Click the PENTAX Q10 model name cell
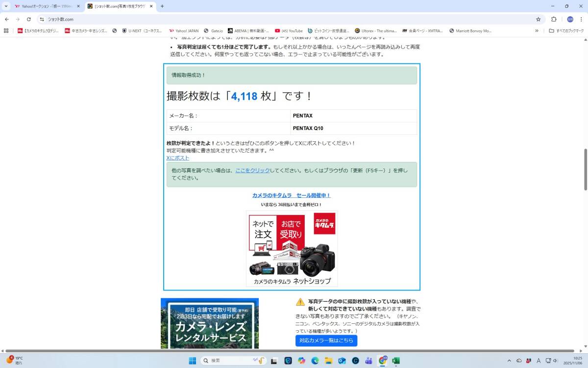 pyautogui.click(x=354, y=128)
